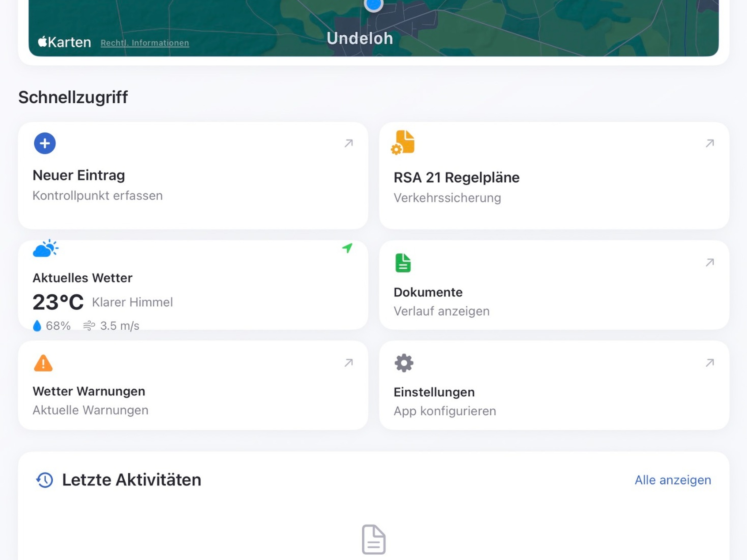Click the Verlauf anzeigen subtitle
747x560 pixels.
click(441, 311)
